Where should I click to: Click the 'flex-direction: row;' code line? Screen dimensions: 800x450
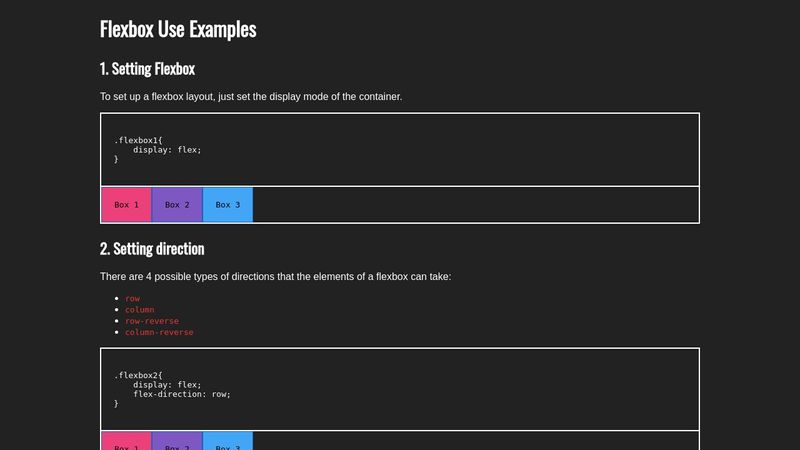[x=182, y=394]
